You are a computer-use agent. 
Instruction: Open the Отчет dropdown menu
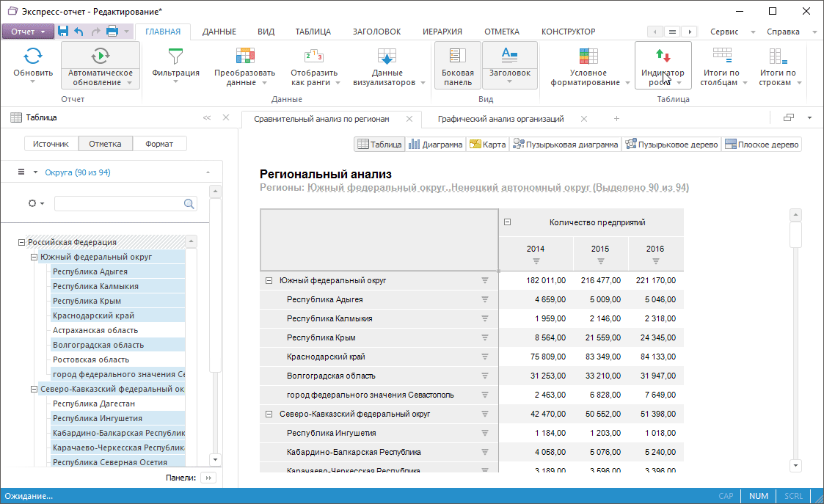[x=28, y=32]
